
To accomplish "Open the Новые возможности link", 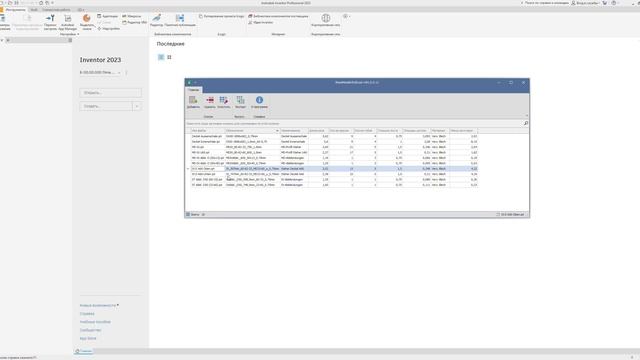I will click(98, 305).
